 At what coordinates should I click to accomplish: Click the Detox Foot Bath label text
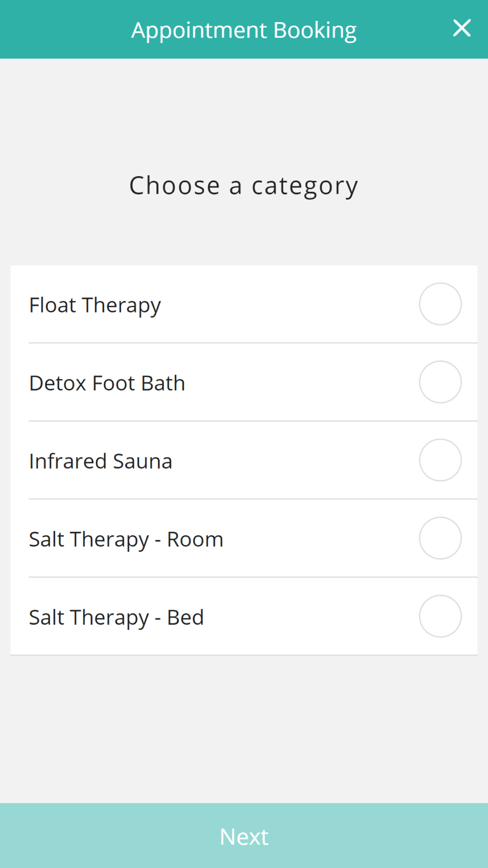(x=107, y=383)
